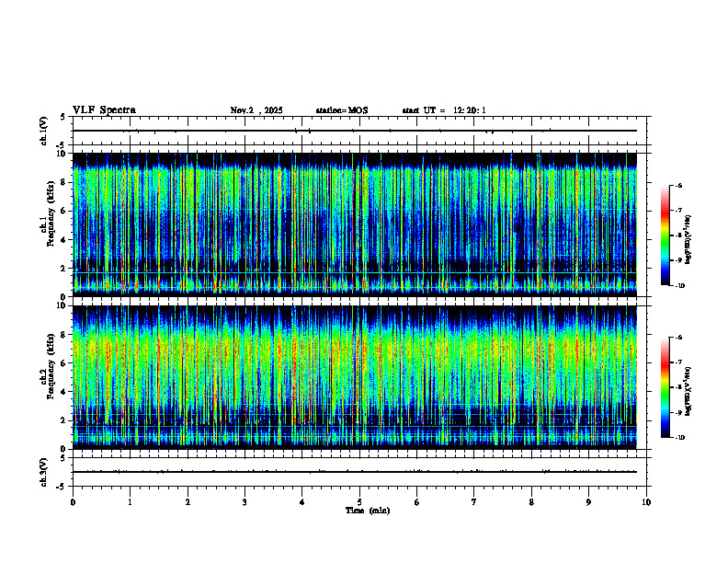Click time axis tick label "3"

[245, 502]
